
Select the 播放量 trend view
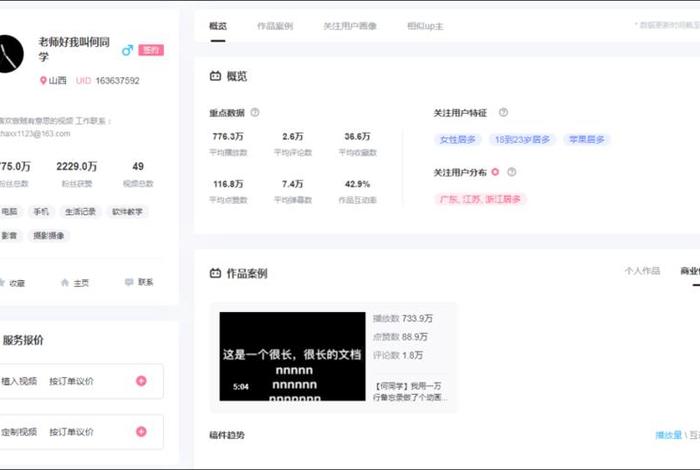pyautogui.click(x=668, y=435)
